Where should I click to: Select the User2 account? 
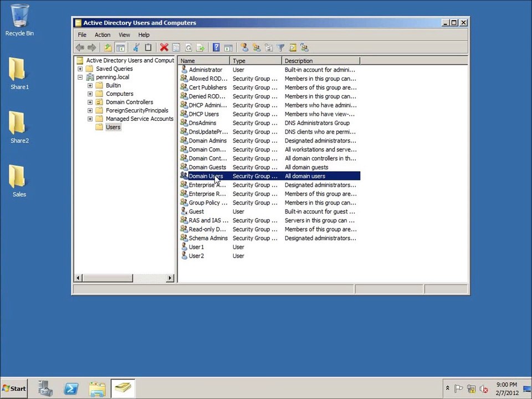coord(270,256)
